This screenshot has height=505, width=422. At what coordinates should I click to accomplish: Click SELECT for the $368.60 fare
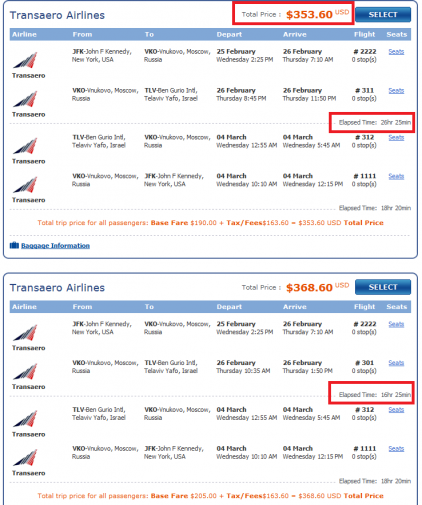click(x=383, y=287)
